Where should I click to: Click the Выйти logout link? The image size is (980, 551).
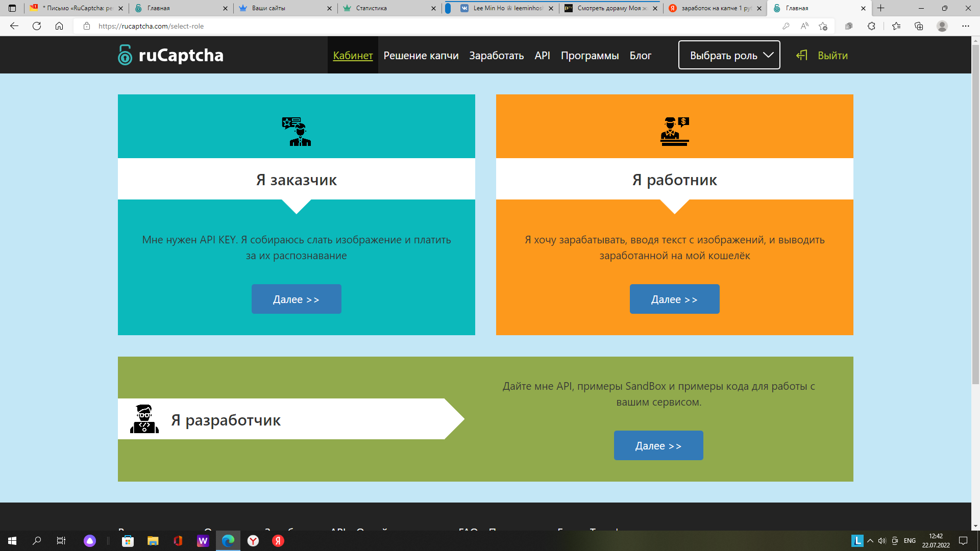tap(832, 55)
